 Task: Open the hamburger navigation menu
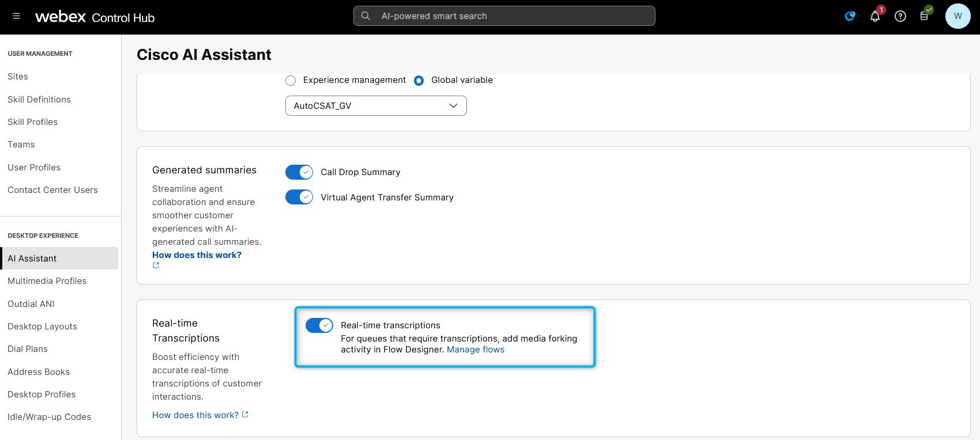pos(16,16)
